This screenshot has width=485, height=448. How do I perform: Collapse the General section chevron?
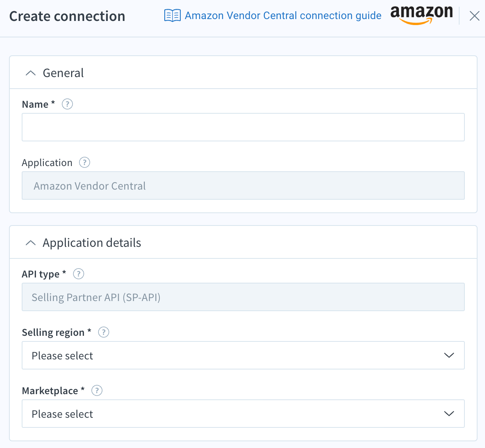point(31,73)
